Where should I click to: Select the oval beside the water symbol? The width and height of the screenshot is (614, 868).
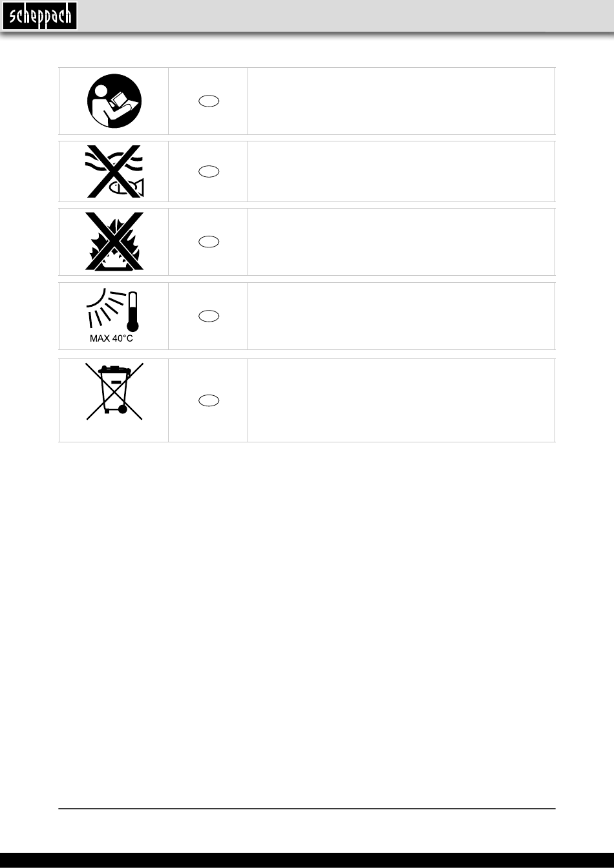pos(208,171)
